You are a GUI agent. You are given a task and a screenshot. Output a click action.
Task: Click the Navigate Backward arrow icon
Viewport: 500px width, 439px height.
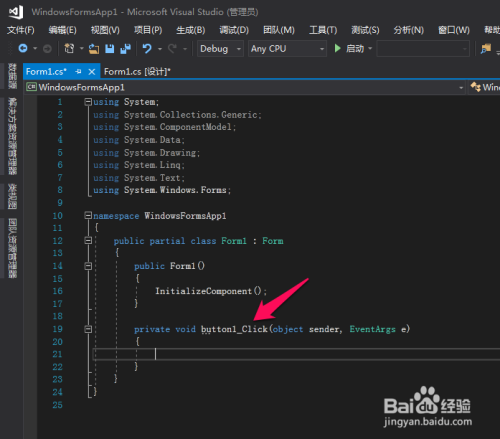coord(23,49)
